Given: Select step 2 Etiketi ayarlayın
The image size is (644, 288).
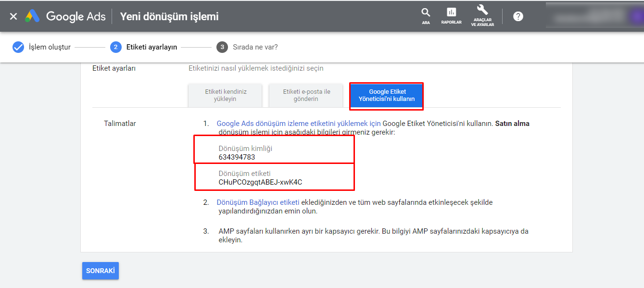Looking at the screenshot, I should 144,47.
